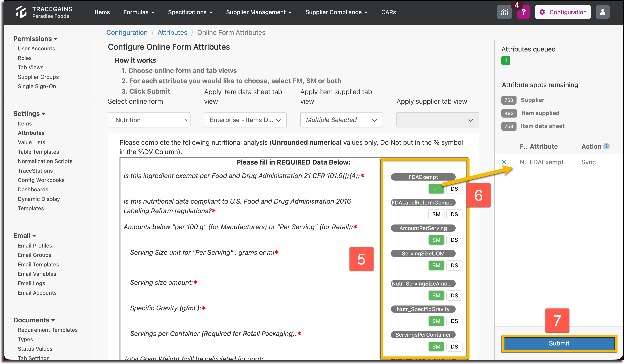Go to CARs in top navigation
The width and height of the screenshot is (624, 364).
[389, 12]
